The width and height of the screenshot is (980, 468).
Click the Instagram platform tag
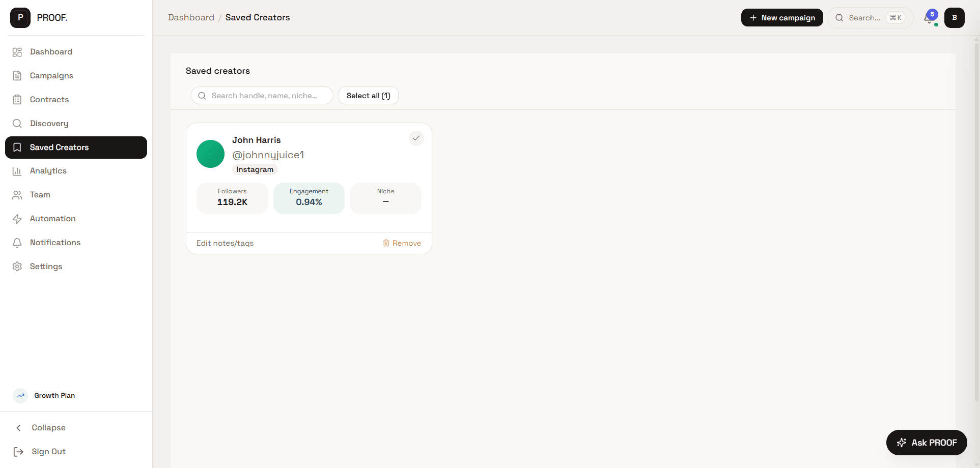pos(255,169)
